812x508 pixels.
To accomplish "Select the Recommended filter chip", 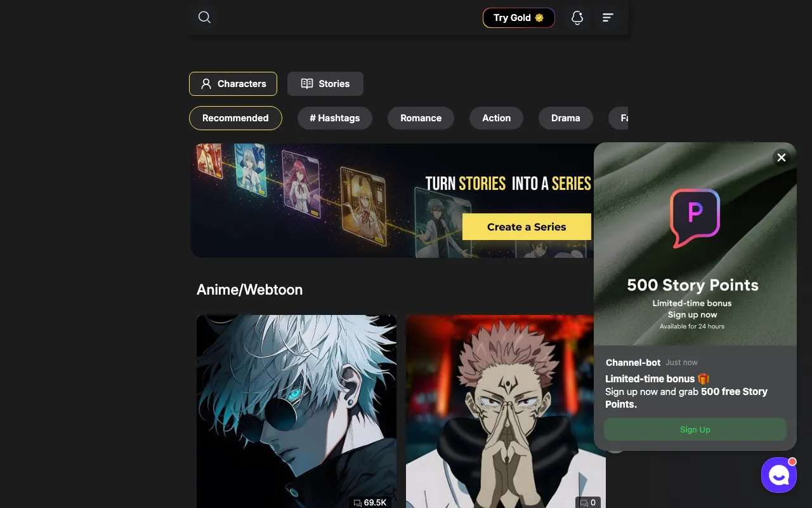I will (235, 118).
